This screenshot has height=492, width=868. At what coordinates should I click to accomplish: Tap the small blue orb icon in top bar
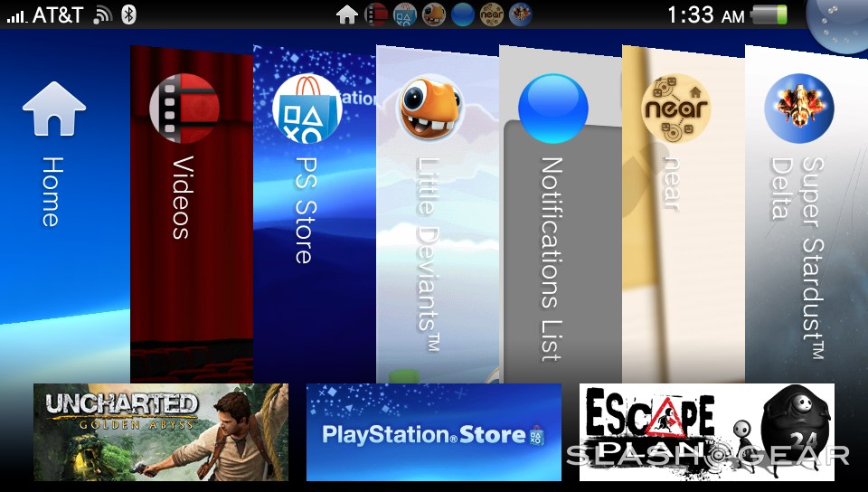click(x=463, y=15)
